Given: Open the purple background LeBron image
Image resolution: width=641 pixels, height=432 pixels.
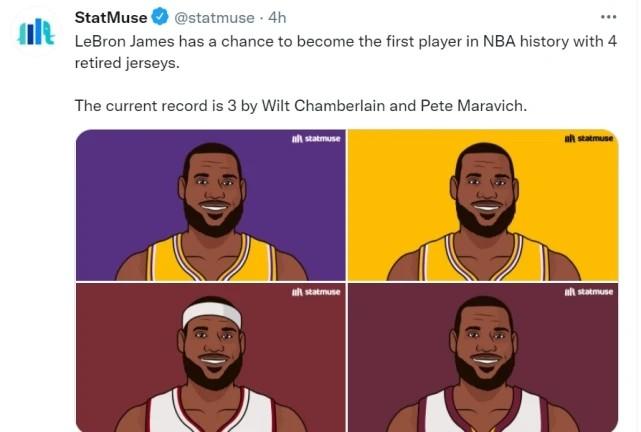Looking at the screenshot, I should (210, 205).
